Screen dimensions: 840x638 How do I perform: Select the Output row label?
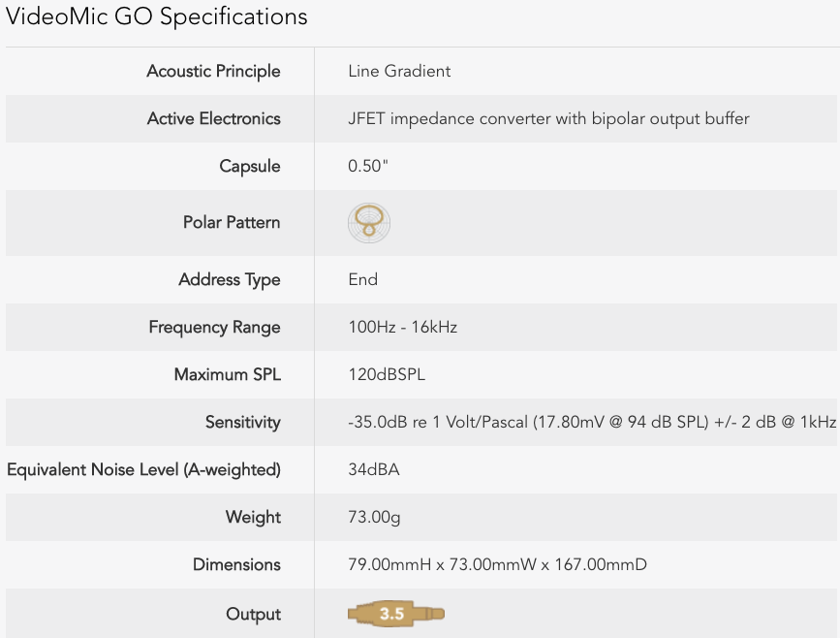[253, 614]
